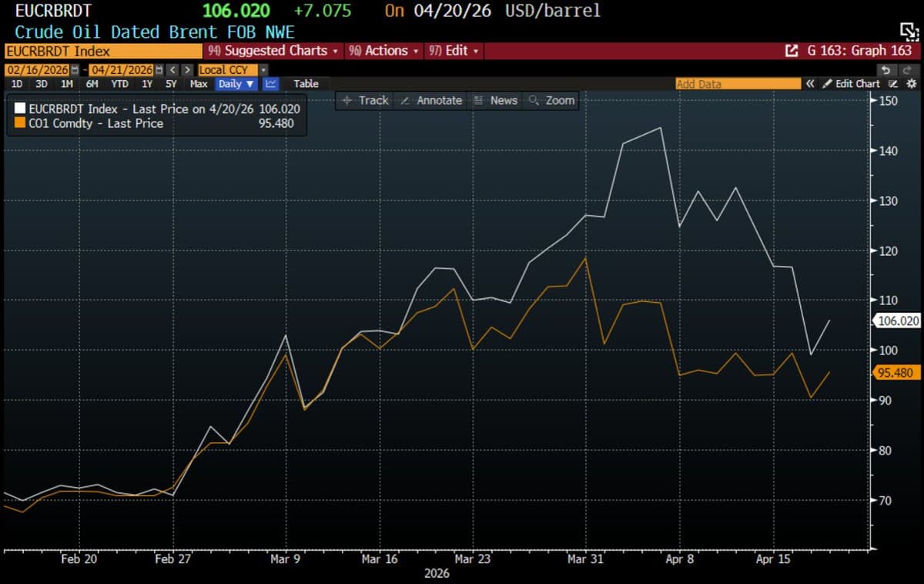Switch to the YTD range tab
The image size is (924, 584).
tap(119, 83)
